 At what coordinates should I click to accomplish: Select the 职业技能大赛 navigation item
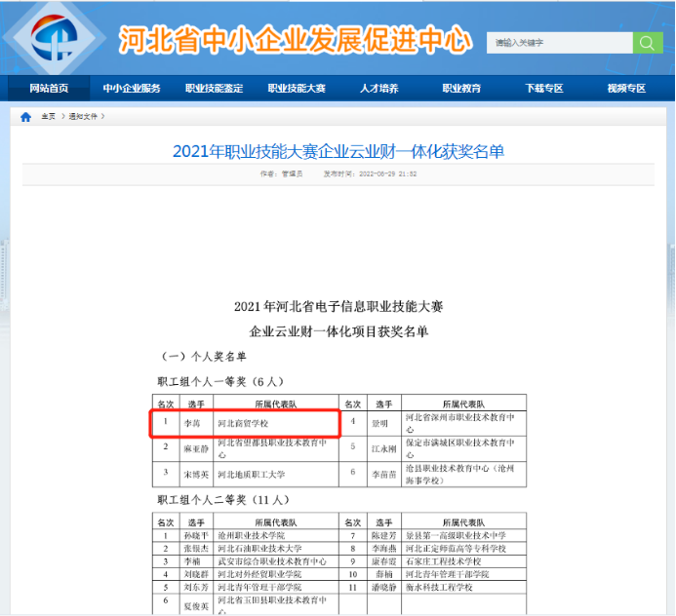(297, 89)
